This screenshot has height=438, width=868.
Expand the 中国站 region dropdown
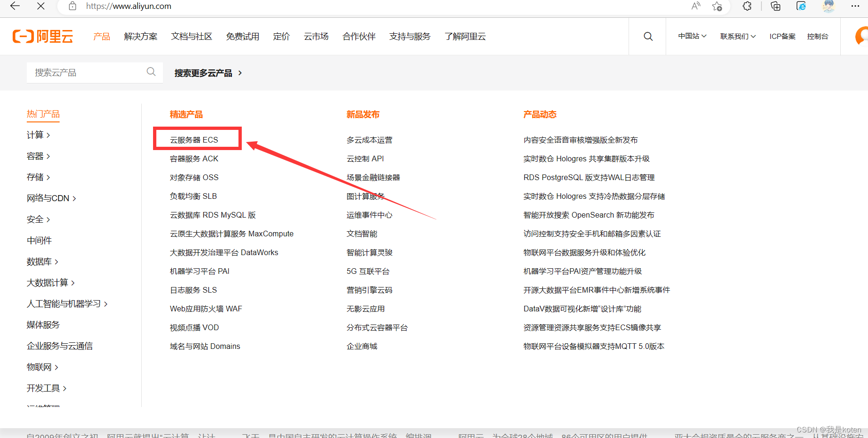pos(692,36)
